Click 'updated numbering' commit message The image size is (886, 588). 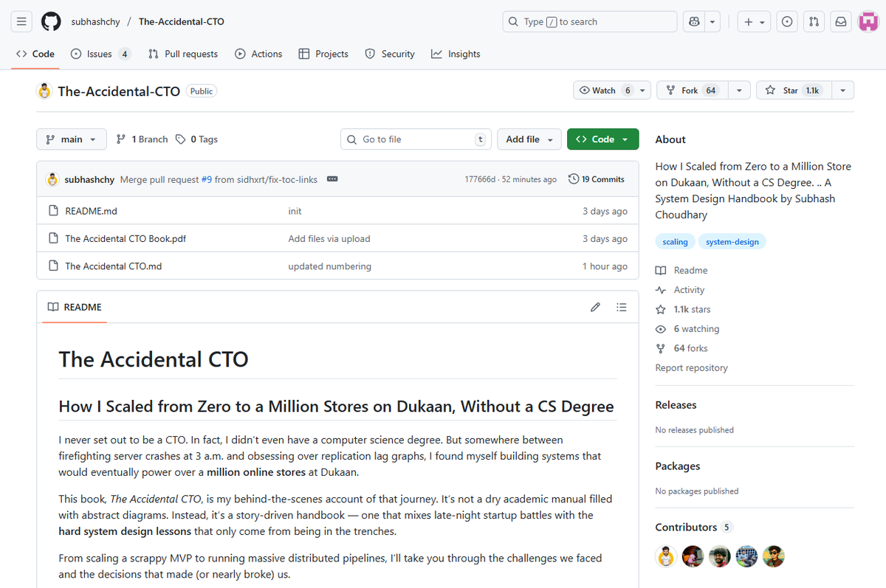(329, 266)
